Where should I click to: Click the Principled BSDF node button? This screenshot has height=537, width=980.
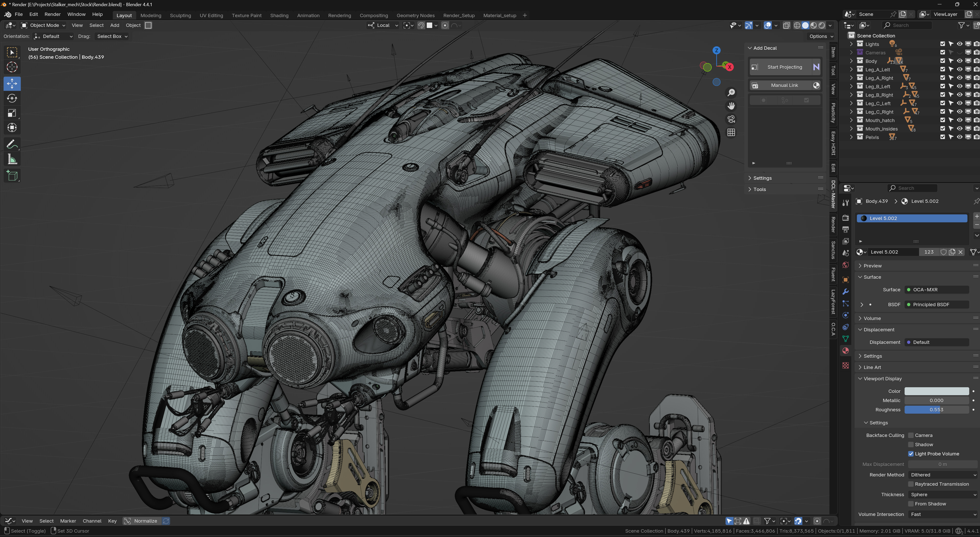point(936,305)
